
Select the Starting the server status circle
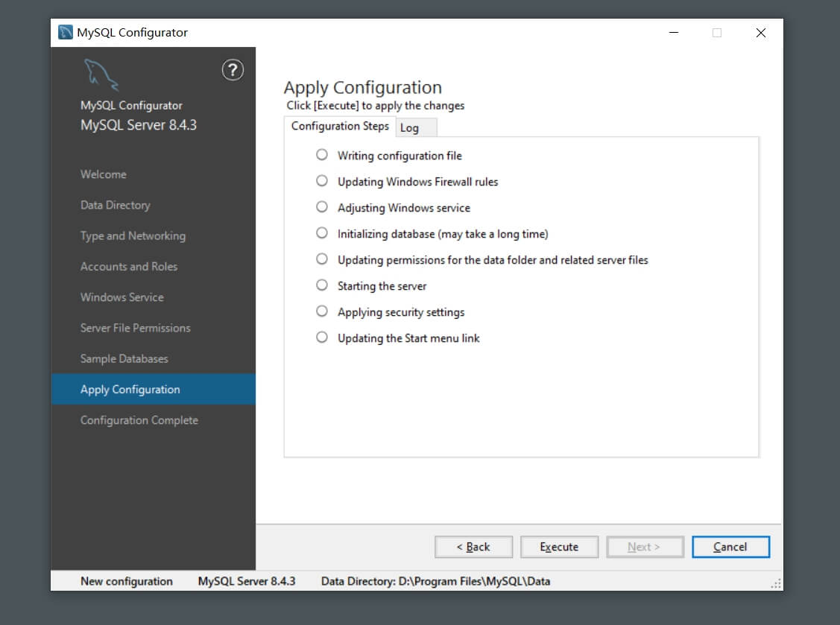321,285
